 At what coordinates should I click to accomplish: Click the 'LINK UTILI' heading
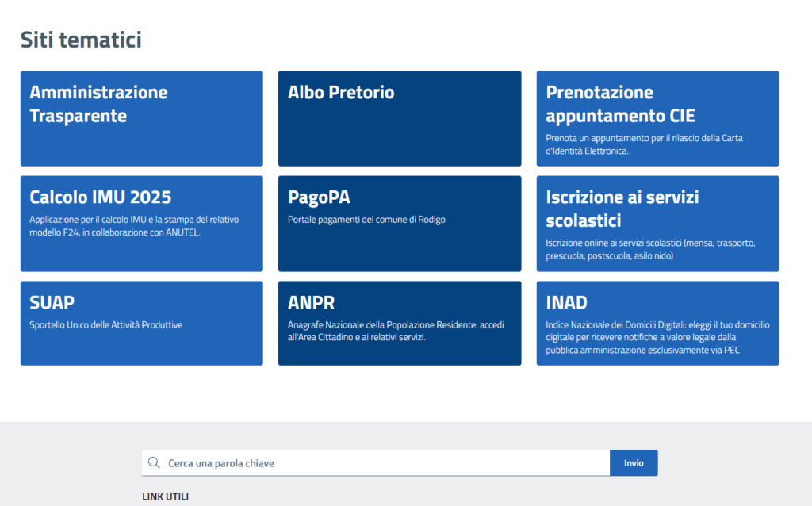pos(165,496)
